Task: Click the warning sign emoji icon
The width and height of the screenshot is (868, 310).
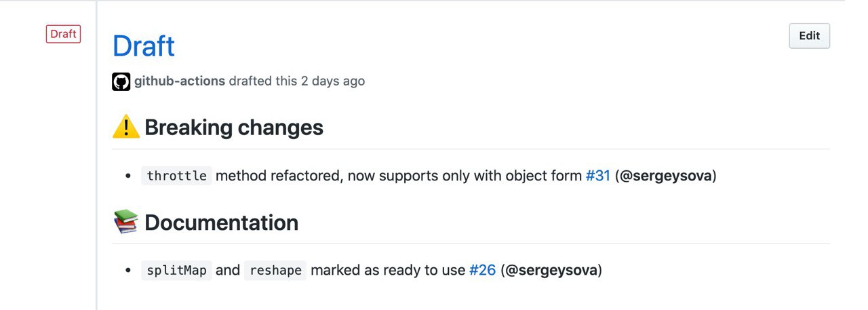Action: click(x=126, y=127)
